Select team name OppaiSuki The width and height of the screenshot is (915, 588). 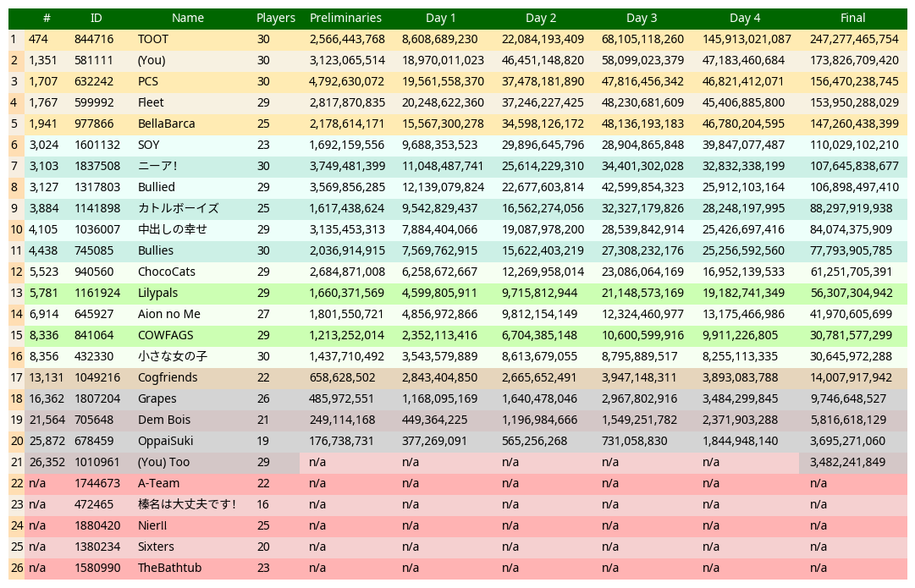(166, 441)
